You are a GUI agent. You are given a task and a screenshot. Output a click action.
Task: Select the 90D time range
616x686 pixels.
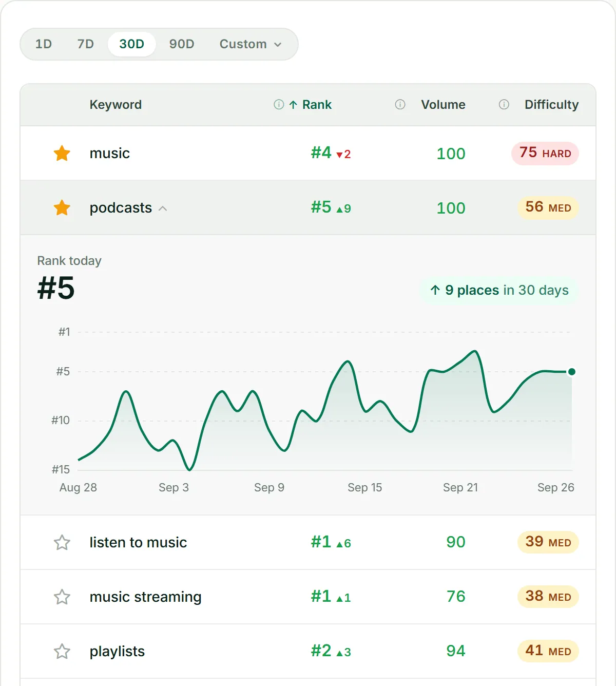click(182, 44)
